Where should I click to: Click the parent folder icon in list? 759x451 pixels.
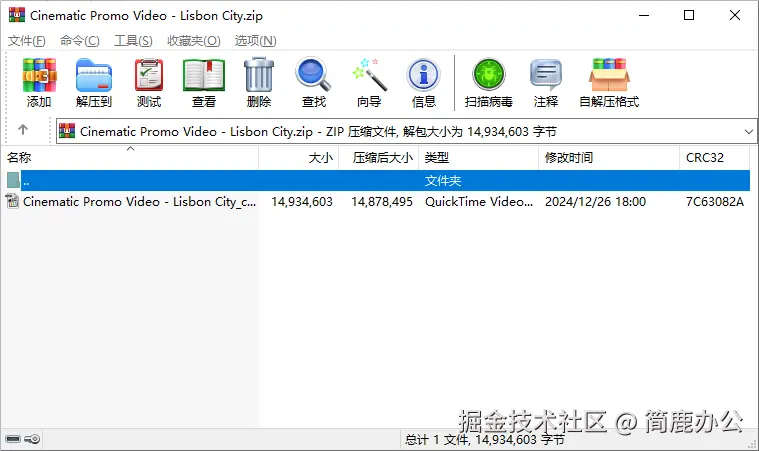(x=13, y=180)
